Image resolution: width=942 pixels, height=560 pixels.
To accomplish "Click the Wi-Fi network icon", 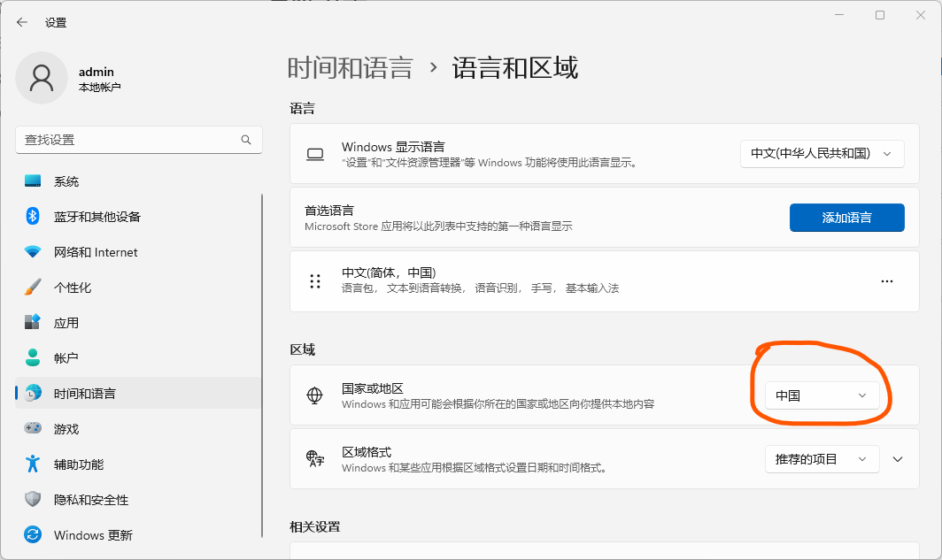I will tap(33, 251).
